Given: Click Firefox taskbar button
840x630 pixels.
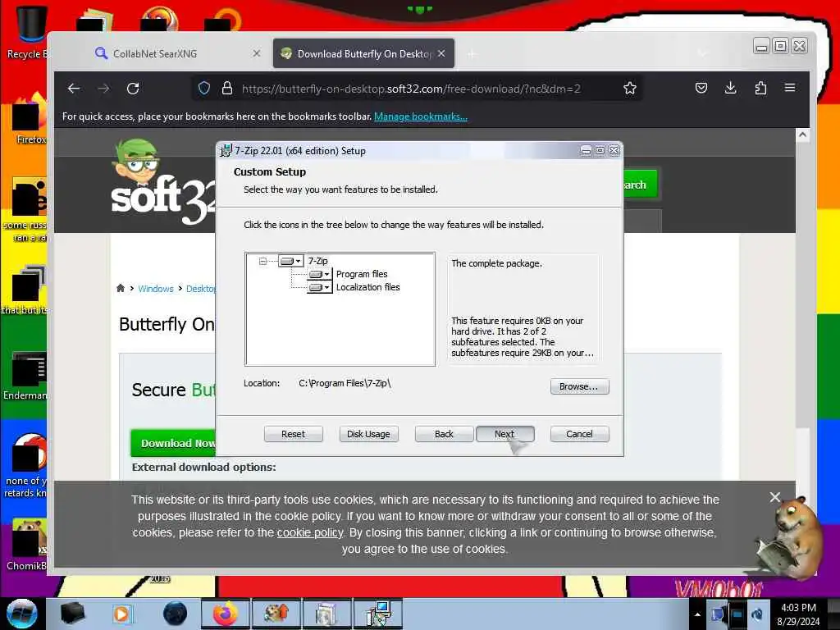Looking at the screenshot, I should [x=226, y=614].
